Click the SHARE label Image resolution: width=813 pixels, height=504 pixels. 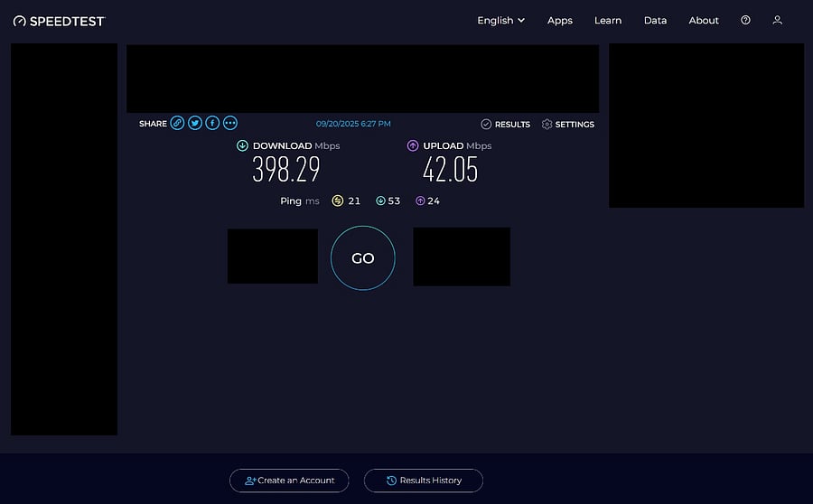point(153,124)
